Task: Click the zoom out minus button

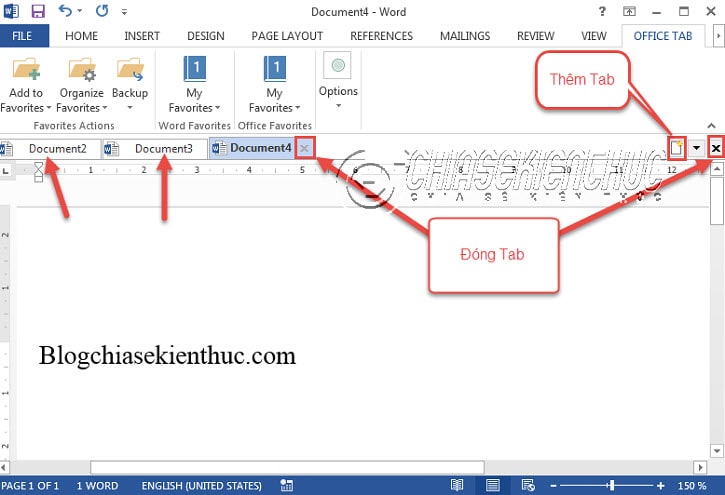Action: [x=553, y=486]
